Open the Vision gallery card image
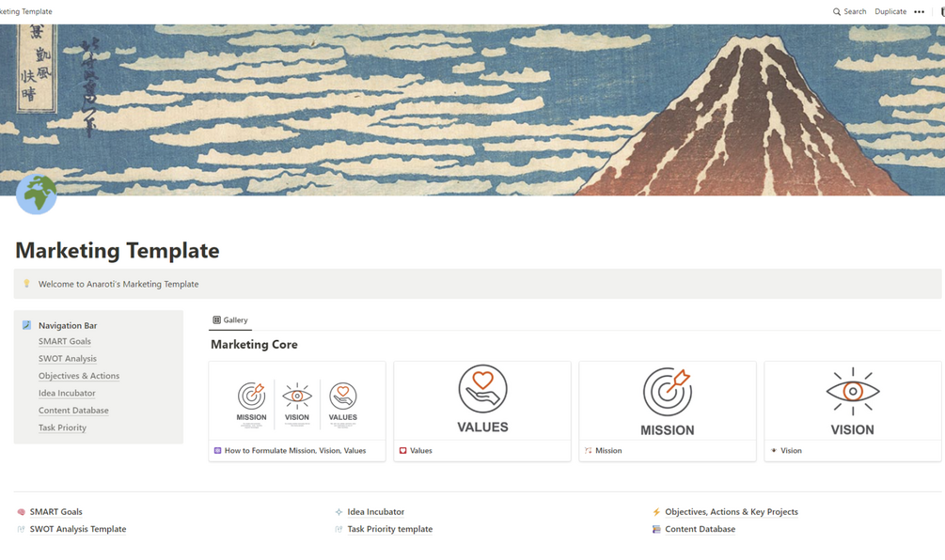 coord(852,401)
